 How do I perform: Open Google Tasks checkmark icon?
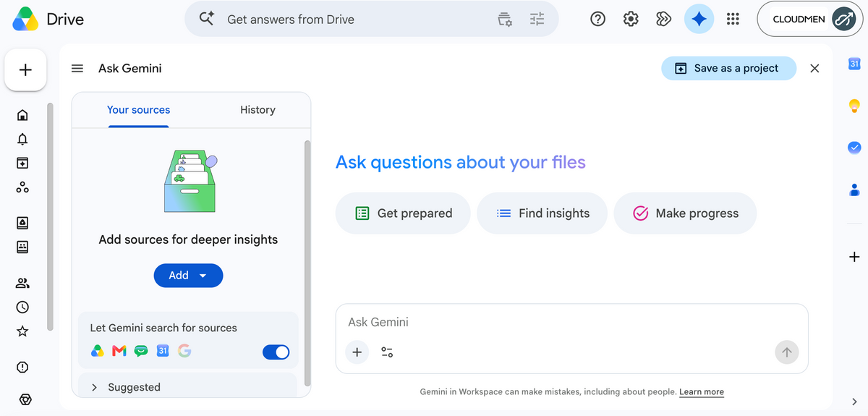pyautogui.click(x=854, y=147)
